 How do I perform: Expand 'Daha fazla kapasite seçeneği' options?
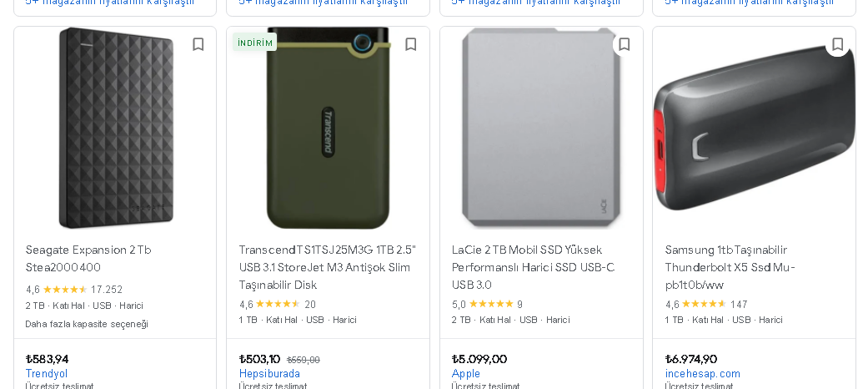click(x=87, y=324)
